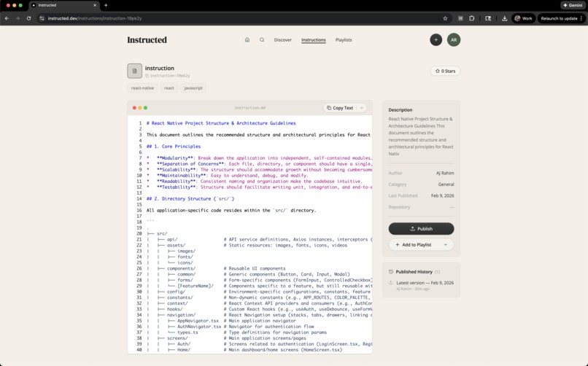This screenshot has height=366, width=588.
Task: Go to Instructed home icon
Action: tap(247, 39)
